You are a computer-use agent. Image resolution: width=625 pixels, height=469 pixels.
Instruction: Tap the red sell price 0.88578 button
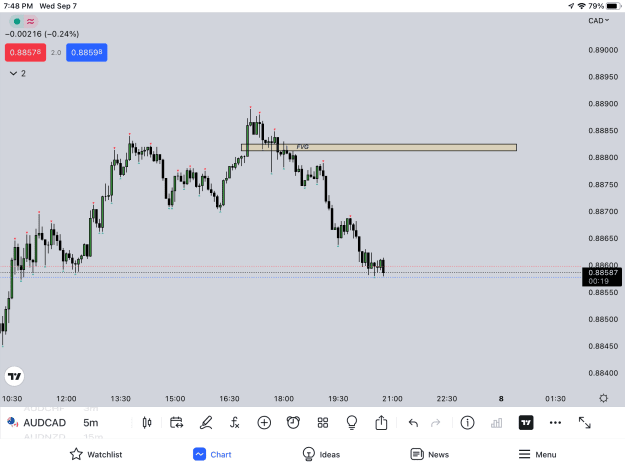tap(26, 52)
